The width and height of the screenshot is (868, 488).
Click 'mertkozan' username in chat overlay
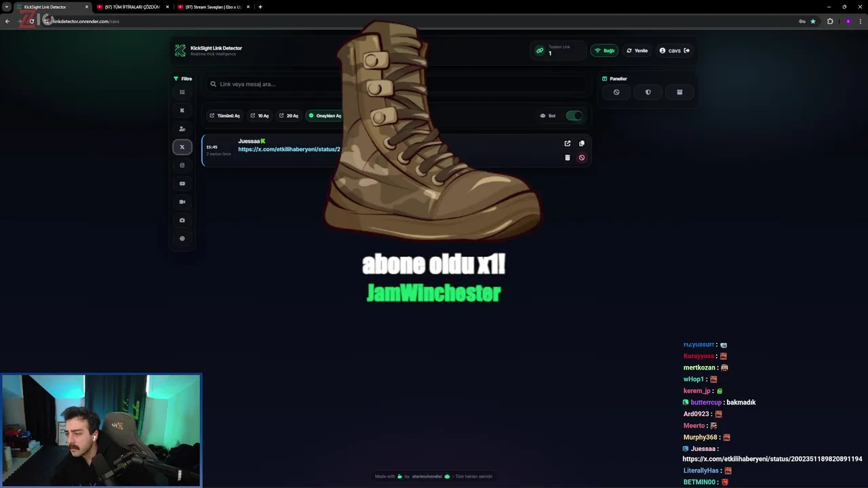tap(700, 367)
